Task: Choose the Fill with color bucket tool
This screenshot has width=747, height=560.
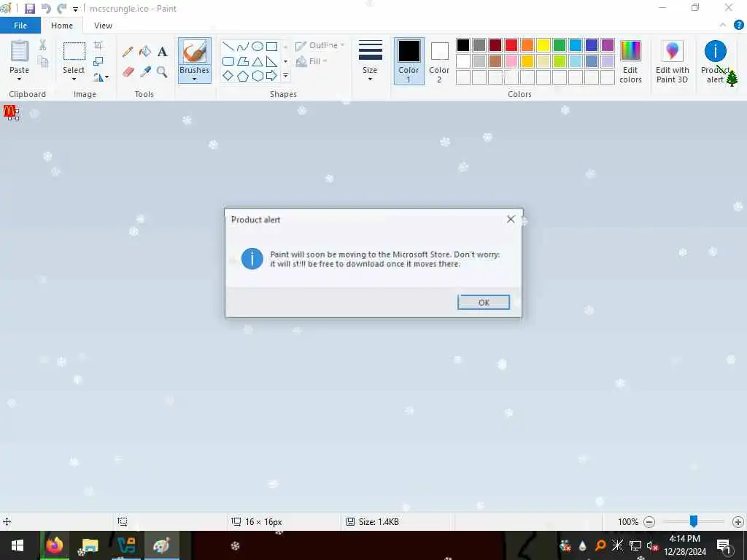Action: [145, 52]
